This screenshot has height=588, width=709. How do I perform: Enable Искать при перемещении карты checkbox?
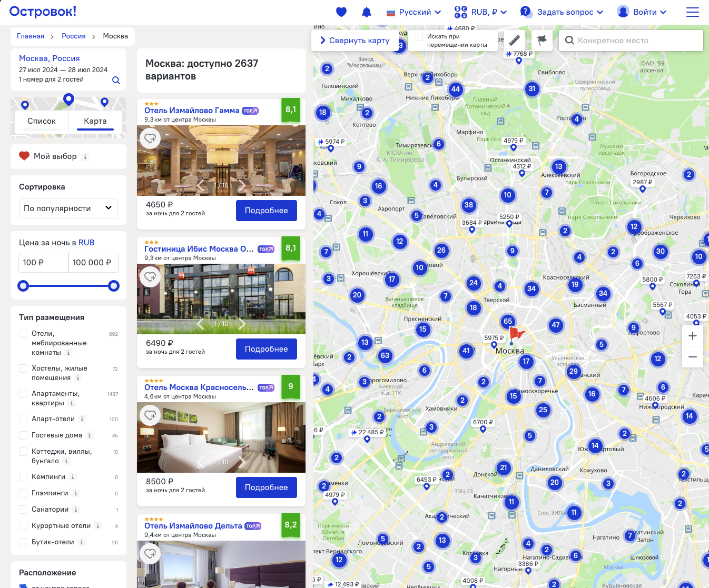pyautogui.click(x=419, y=37)
